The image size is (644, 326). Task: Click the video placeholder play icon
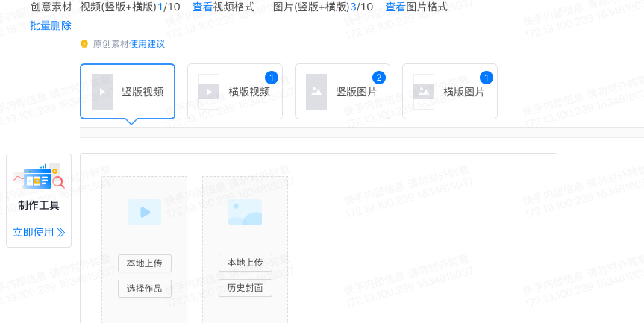pyautogui.click(x=145, y=213)
